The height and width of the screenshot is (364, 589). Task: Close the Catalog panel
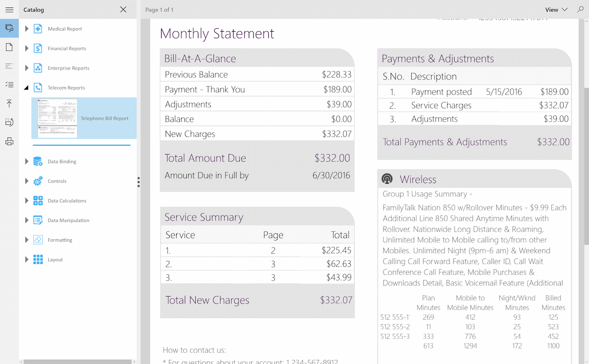(123, 10)
